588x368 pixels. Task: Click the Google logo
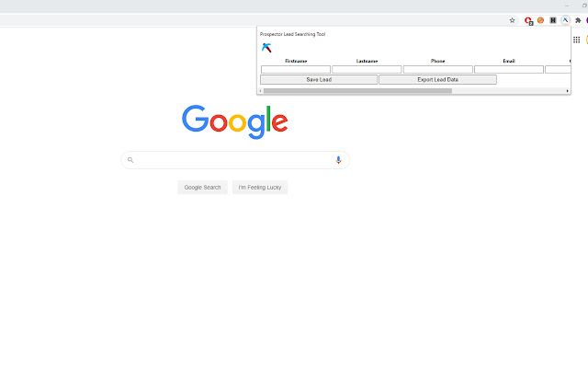pos(235,122)
